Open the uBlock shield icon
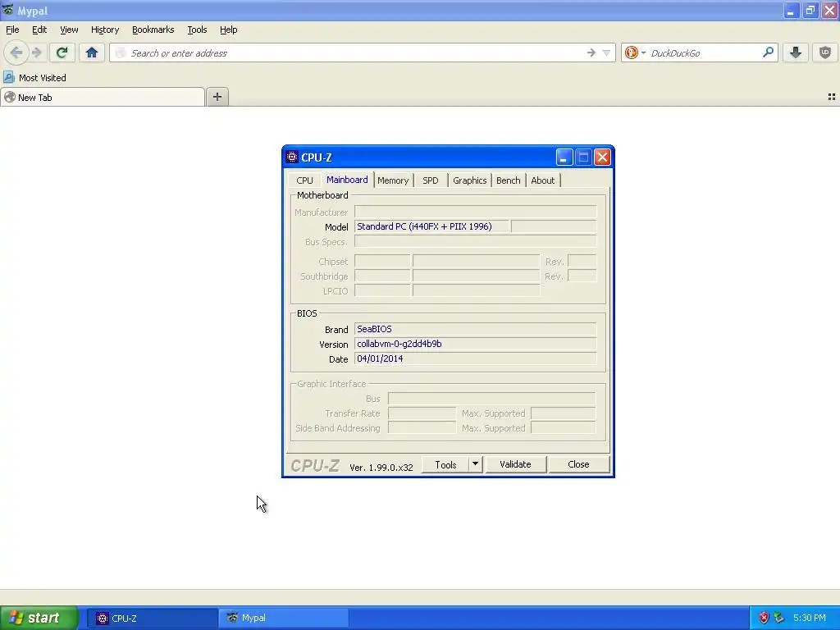840x630 pixels. (x=825, y=52)
